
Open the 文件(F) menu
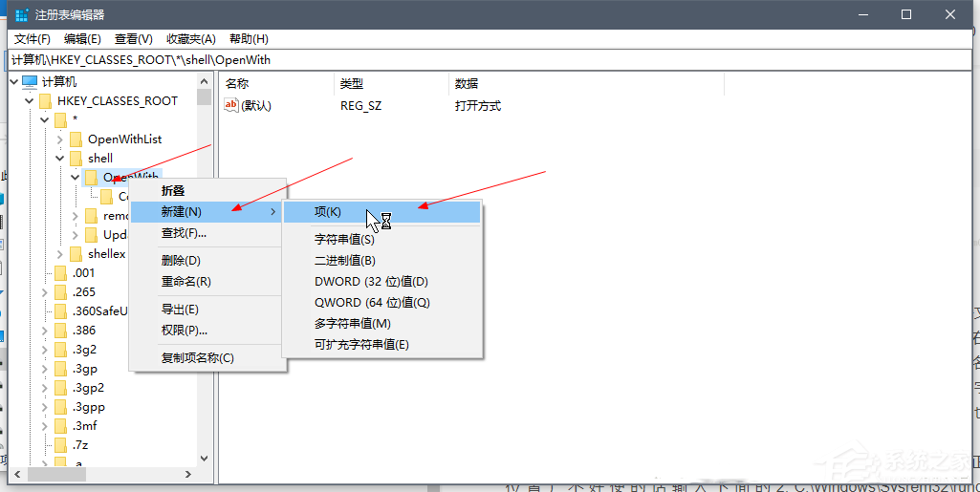click(x=32, y=39)
